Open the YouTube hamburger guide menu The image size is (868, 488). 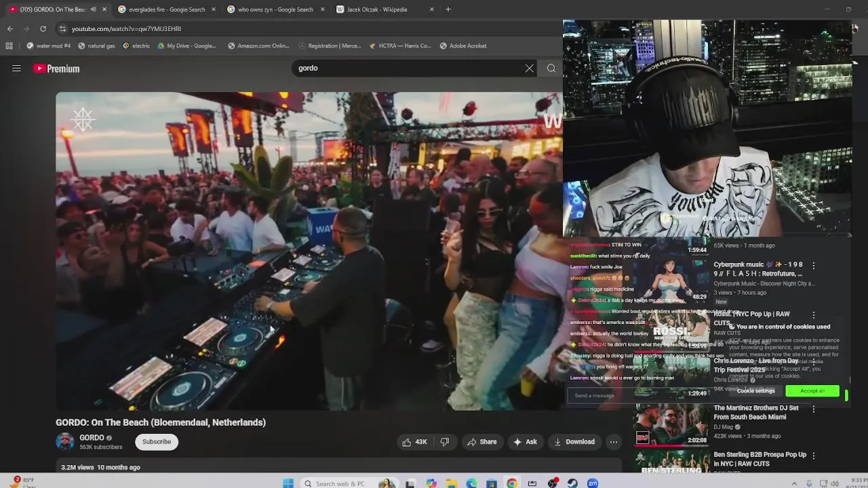(16, 68)
